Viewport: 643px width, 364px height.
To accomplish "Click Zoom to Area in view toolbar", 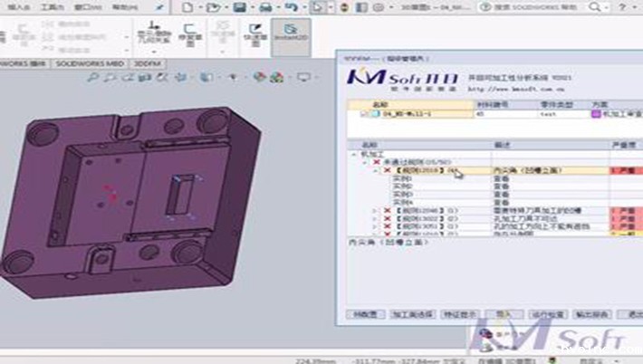I will click(110, 77).
